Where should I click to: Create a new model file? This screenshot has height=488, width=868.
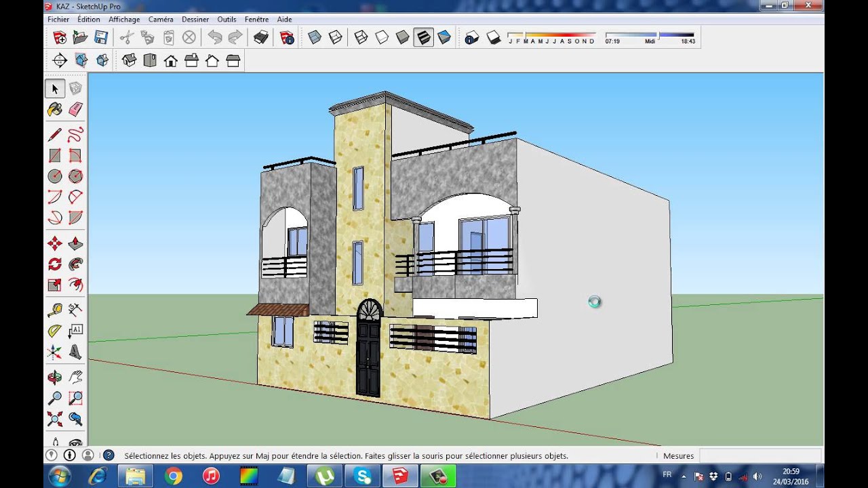[60, 38]
